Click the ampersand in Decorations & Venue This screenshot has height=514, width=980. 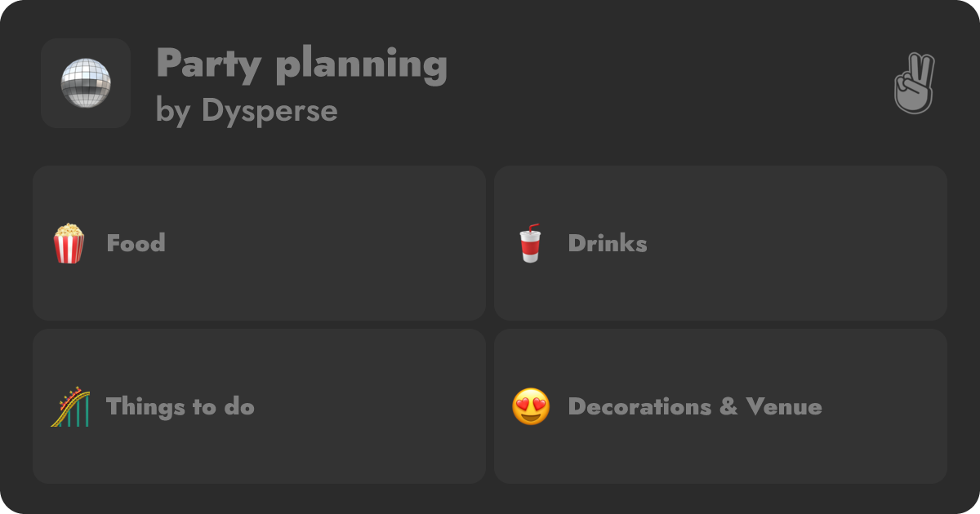tap(728, 406)
